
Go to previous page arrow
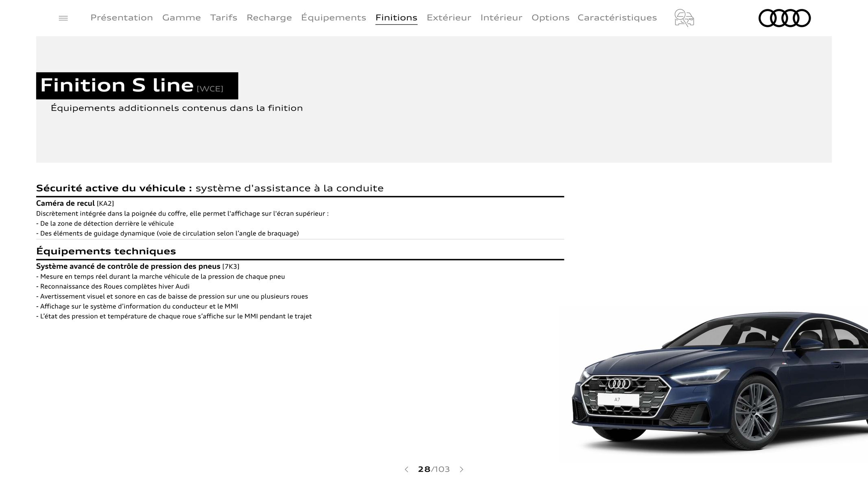point(406,469)
